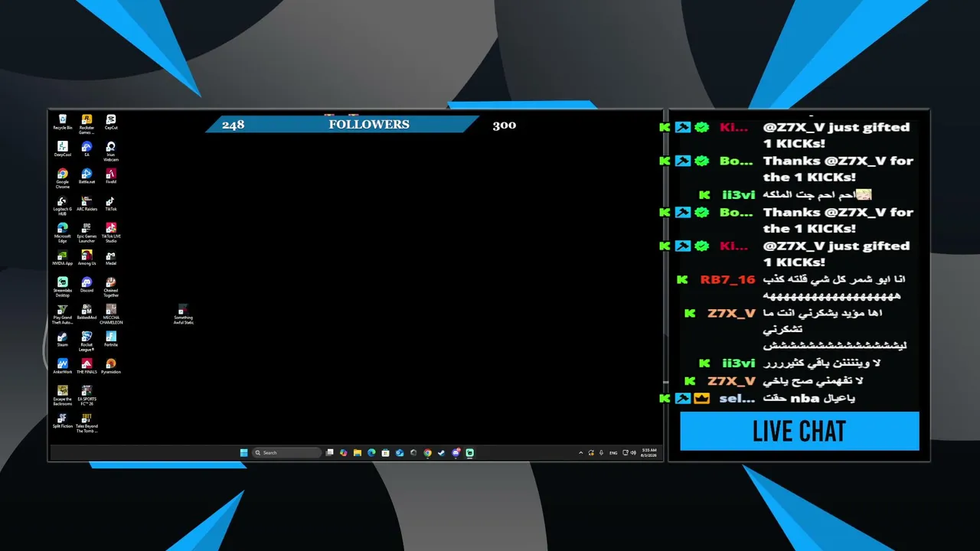This screenshot has height=551, width=980.
Task: Open the Fortnite desktop shortcut
Action: (x=111, y=340)
